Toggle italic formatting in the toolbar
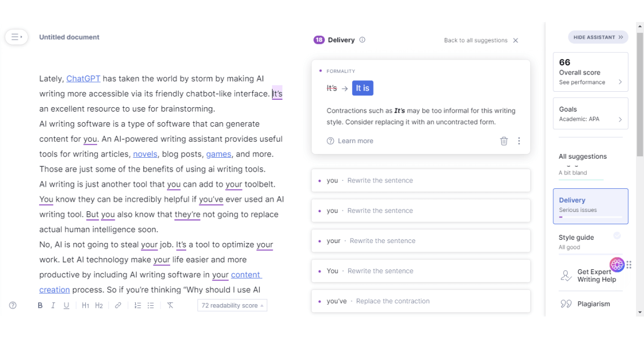The image size is (644, 338). [53, 305]
